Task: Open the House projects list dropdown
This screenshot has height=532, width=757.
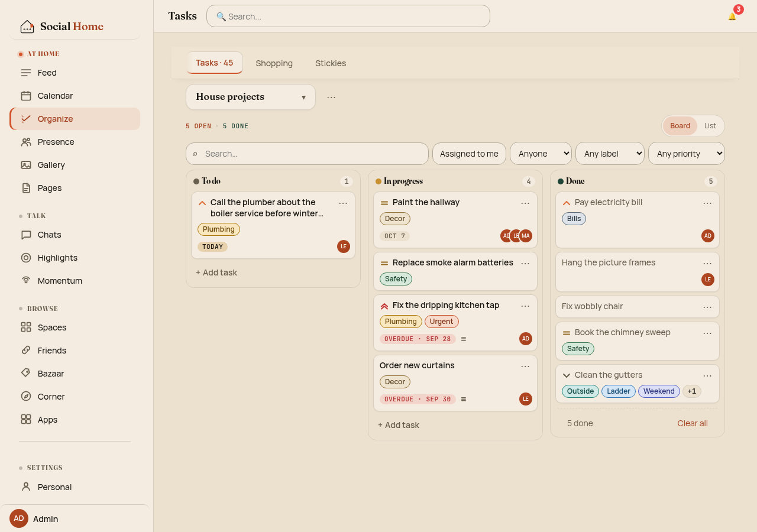Action: [x=251, y=97]
